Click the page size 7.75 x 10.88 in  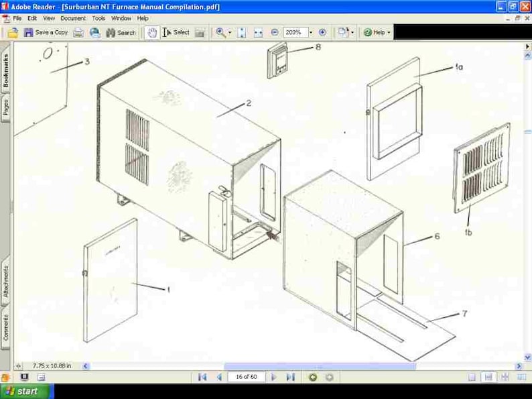point(52,365)
